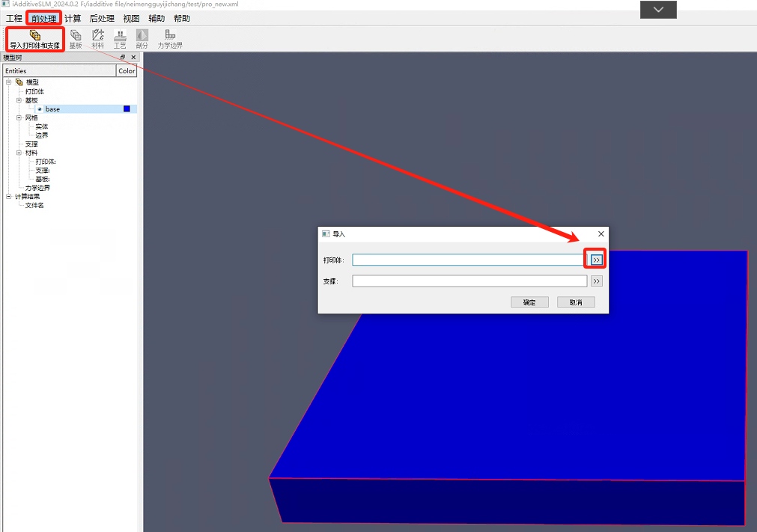Viewport: 757px width, 532px height.
Task: Click the >> browse button for 打印体 field
Action: [x=596, y=260]
